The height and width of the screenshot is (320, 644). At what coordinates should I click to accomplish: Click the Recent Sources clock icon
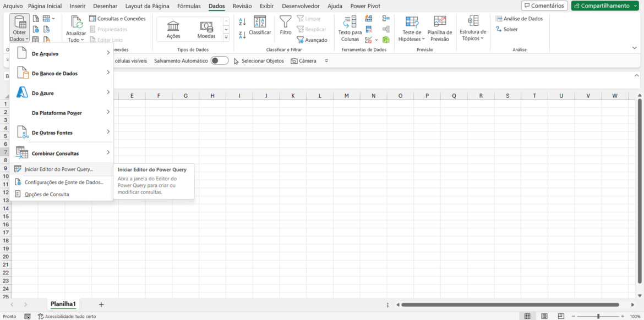(47, 30)
